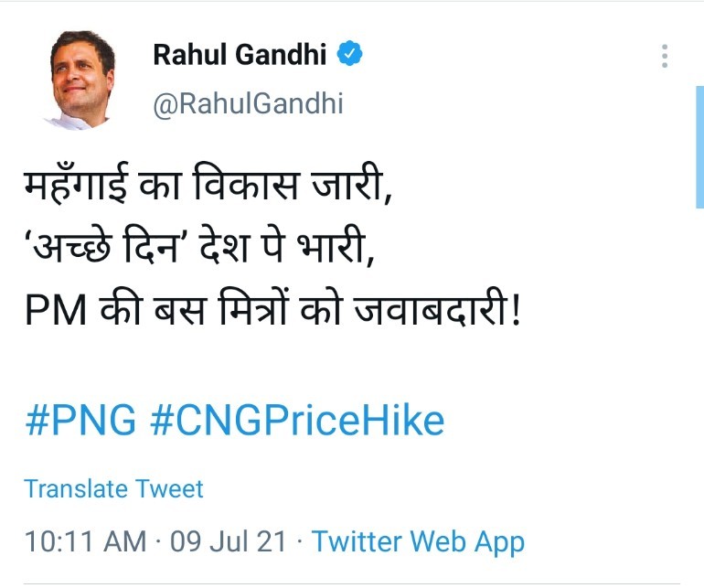Viewport: 704px width, 588px height.
Task: Open the #CNGPriceHike hashtag
Action: click(x=296, y=420)
